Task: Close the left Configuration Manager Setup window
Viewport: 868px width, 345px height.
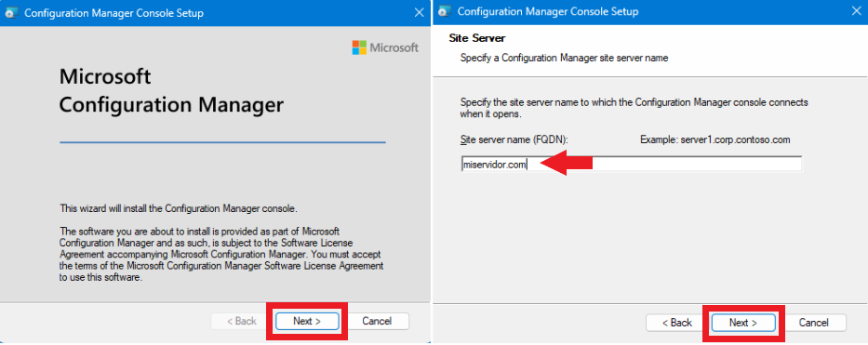Action: point(419,13)
